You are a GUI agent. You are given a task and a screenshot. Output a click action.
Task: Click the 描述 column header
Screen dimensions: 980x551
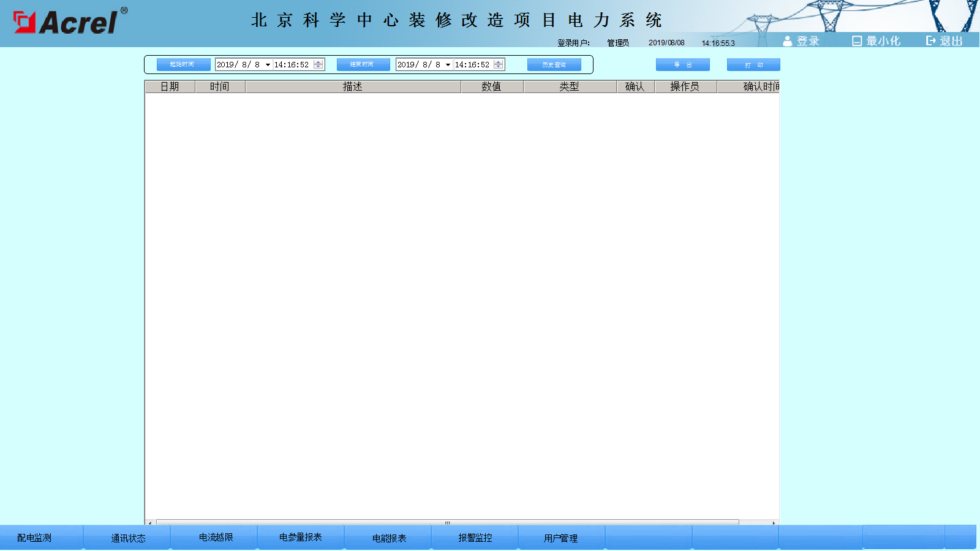(x=353, y=87)
